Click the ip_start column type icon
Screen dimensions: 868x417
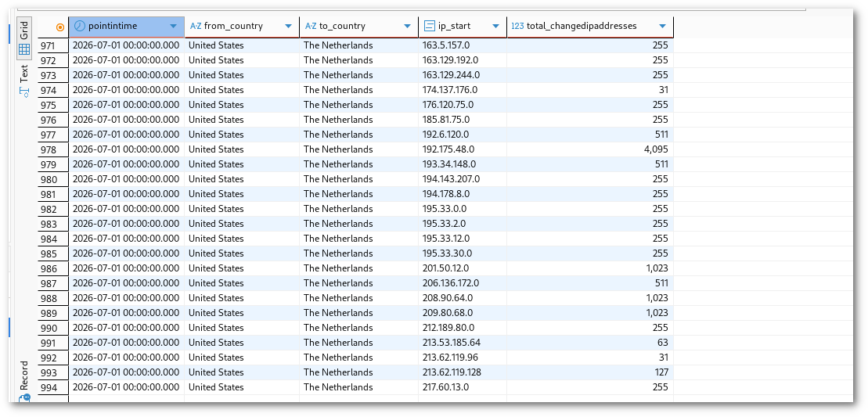429,26
